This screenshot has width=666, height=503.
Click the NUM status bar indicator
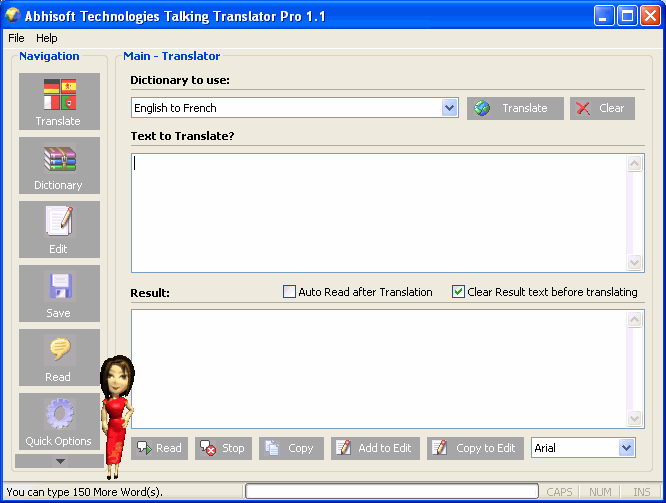click(x=600, y=492)
